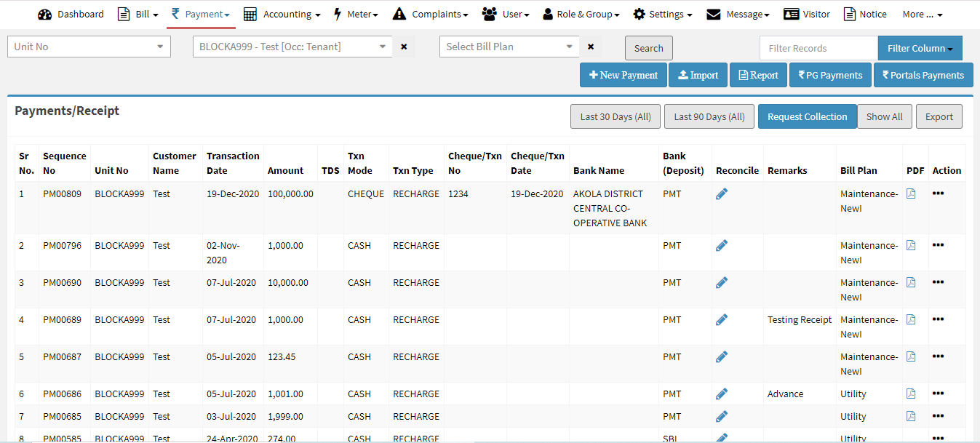980x443 pixels.
Task: Download PDF for PM00686 Advance payment
Action: pyautogui.click(x=911, y=394)
